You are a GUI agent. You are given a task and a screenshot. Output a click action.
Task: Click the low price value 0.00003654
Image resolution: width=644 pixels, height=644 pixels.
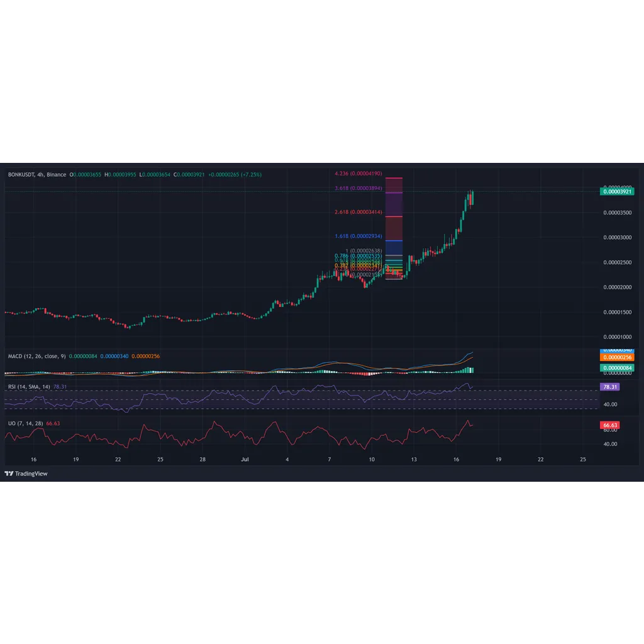(157, 175)
